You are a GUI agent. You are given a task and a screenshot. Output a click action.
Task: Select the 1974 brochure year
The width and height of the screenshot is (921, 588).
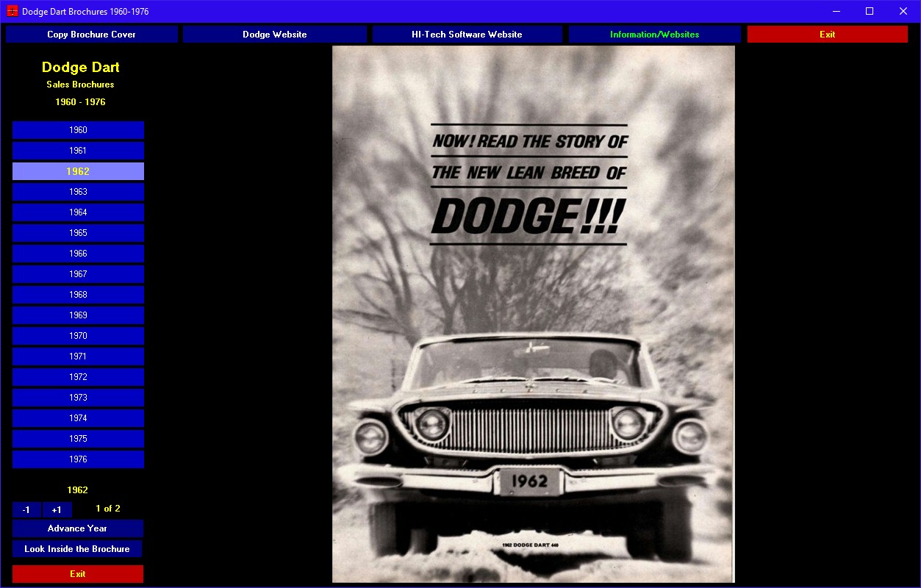[x=78, y=418]
